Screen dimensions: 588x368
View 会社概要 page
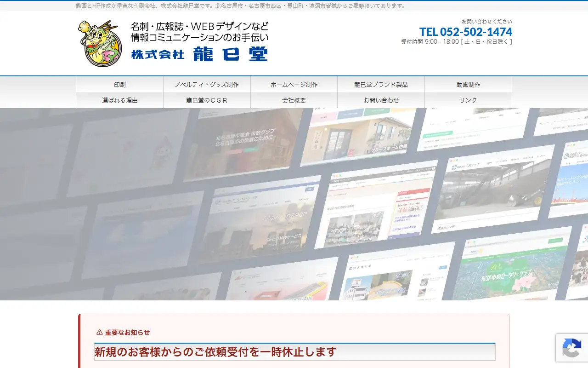294,100
